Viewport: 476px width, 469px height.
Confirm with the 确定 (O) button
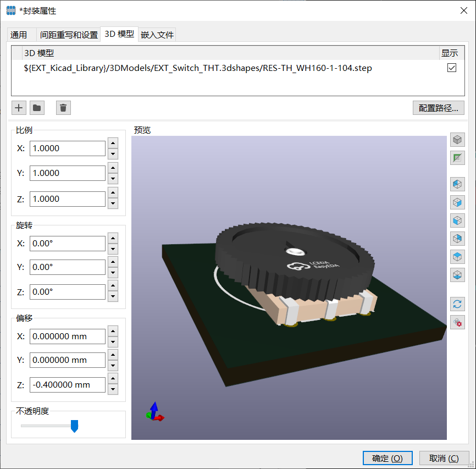click(x=388, y=458)
